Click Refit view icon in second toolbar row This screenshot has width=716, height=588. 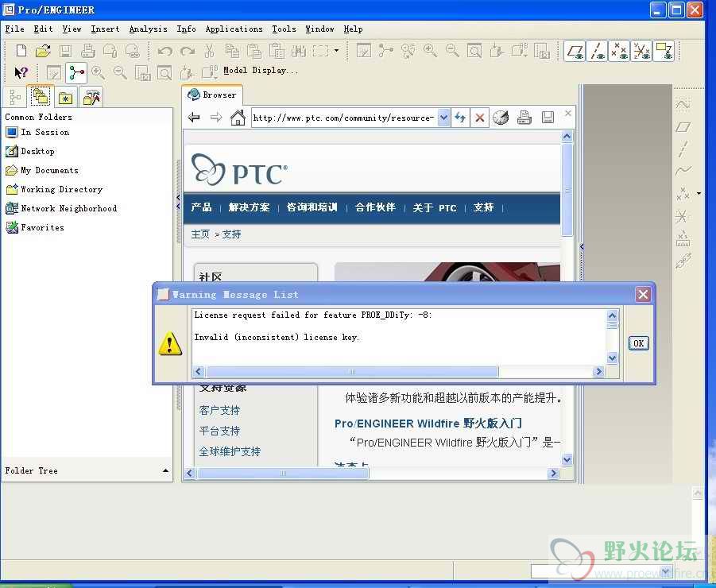pyautogui.click(x=164, y=72)
